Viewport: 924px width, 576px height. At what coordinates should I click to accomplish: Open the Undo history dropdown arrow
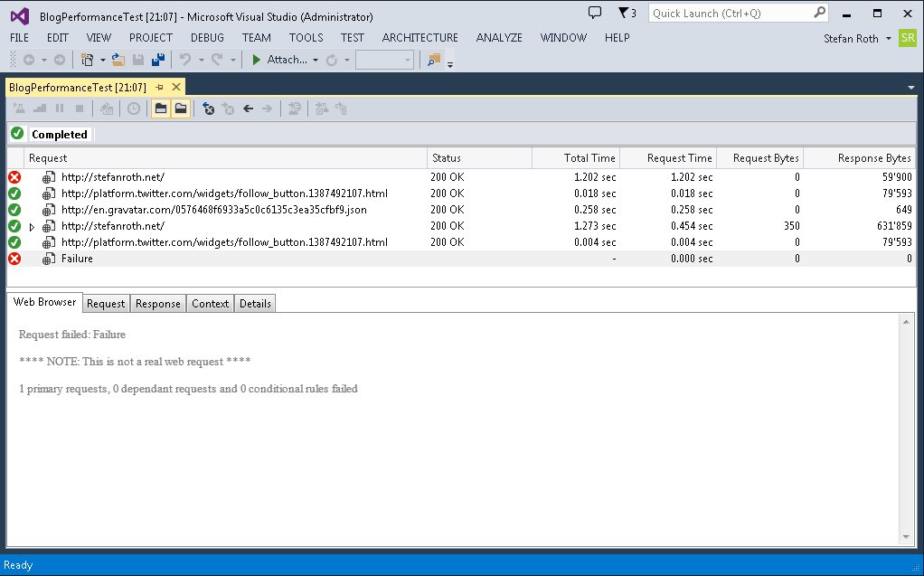201,61
